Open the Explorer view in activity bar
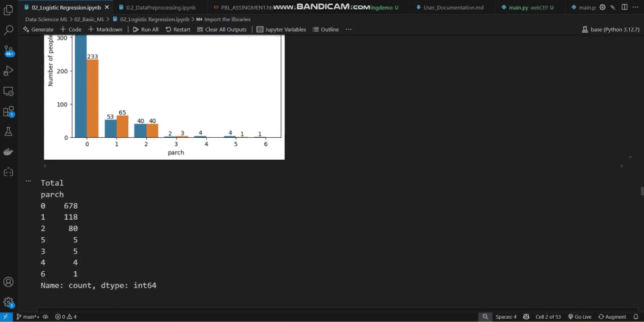This screenshot has width=644, height=322. coord(8,10)
